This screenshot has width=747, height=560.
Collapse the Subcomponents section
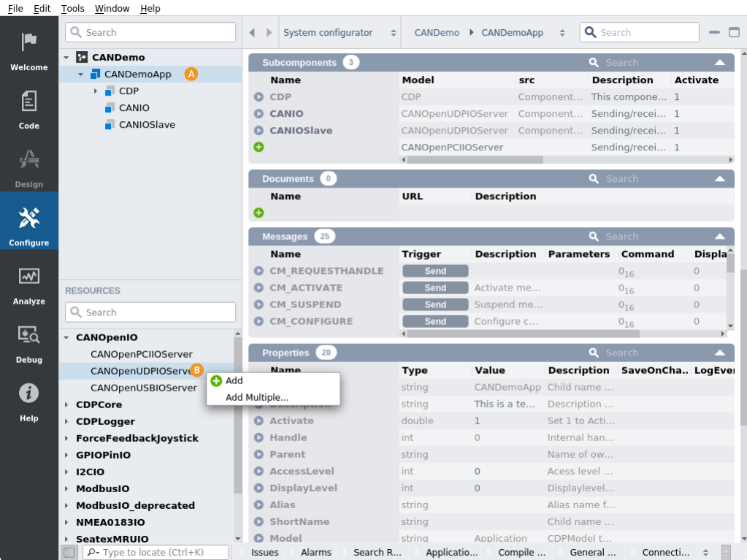[x=720, y=63]
